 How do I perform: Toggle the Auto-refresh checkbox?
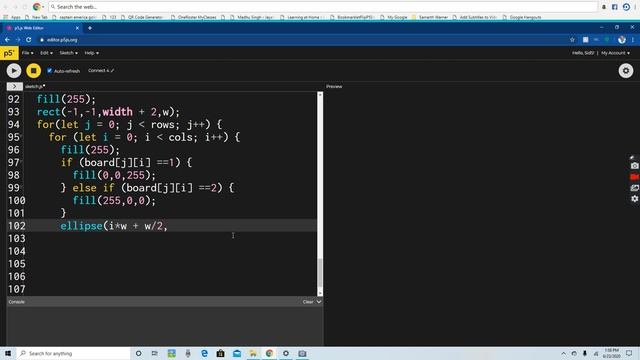point(49,71)
